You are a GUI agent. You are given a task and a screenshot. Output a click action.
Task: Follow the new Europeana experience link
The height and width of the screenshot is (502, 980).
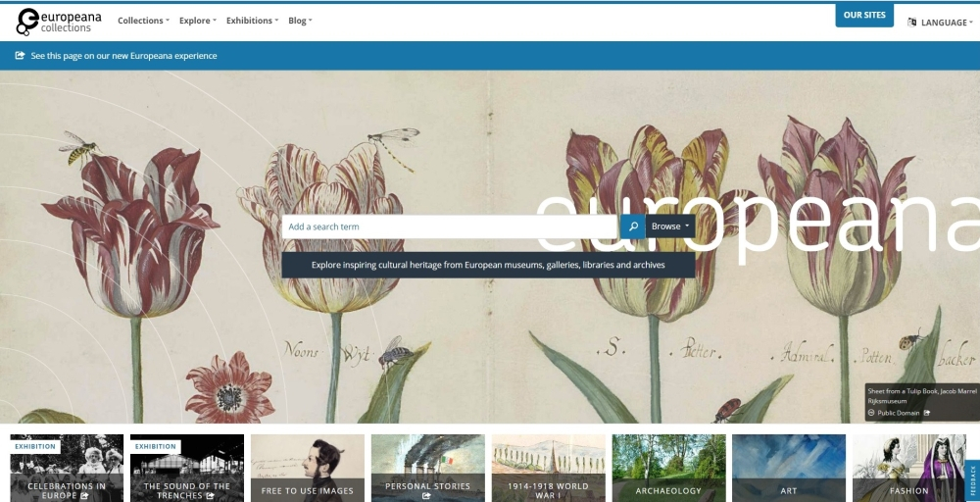(x=123, y=56)
